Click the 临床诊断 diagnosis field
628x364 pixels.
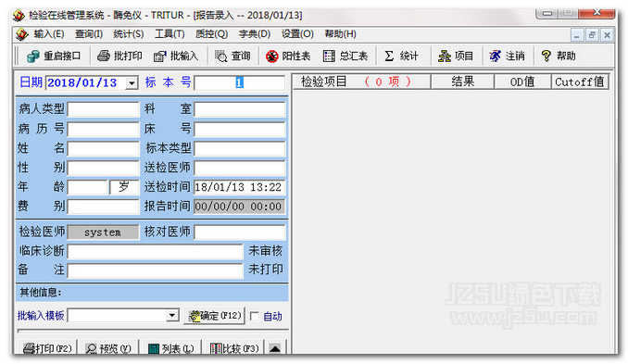[155, 252]
